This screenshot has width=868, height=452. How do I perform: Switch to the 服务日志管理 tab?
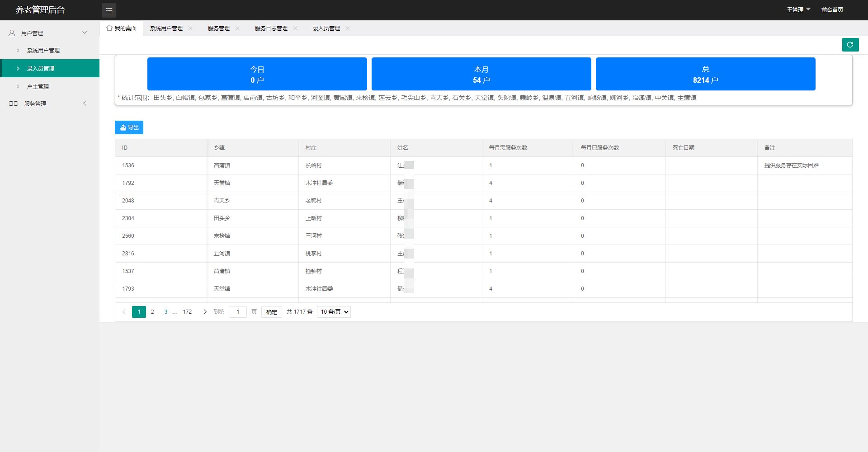[x=271, y=28]
